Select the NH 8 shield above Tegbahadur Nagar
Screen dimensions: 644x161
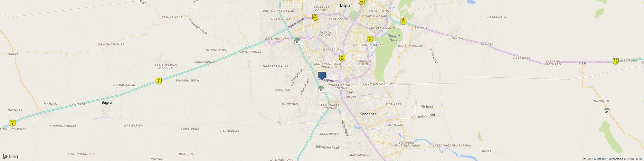[370, 39]
